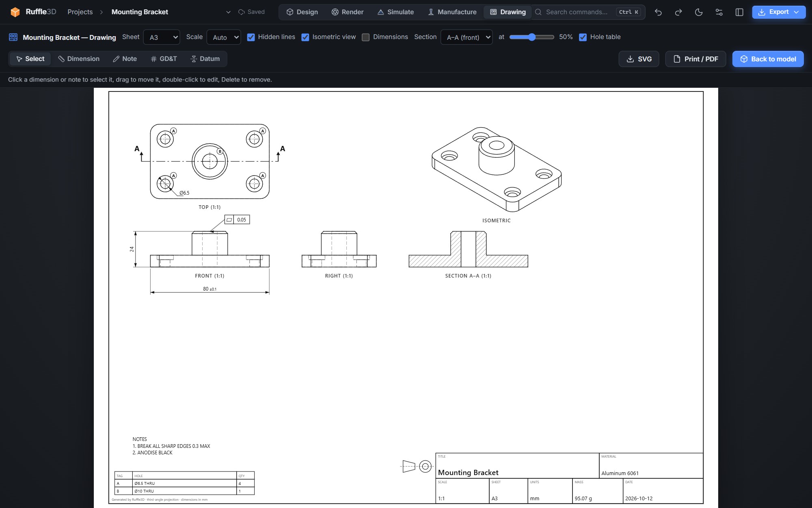Select the Ø6.5 dimension label on top view
This screenshot has height=508, width=812.
(184, 193)
